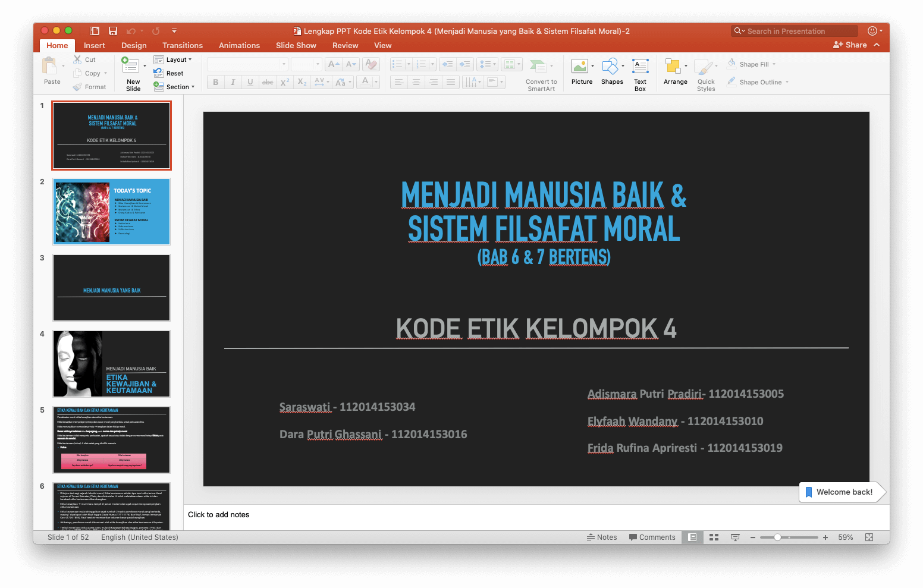Toggle Notes pane in status bar
Viewport: 923px width, 588px height.
pyautogui.click(x=602, y=537)
